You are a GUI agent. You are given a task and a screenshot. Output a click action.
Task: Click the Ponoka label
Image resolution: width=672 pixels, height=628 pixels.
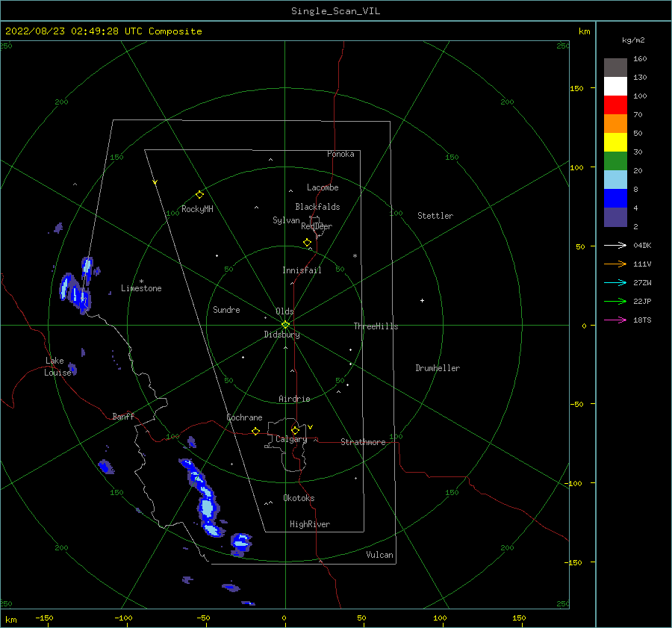tap(340, 154)
